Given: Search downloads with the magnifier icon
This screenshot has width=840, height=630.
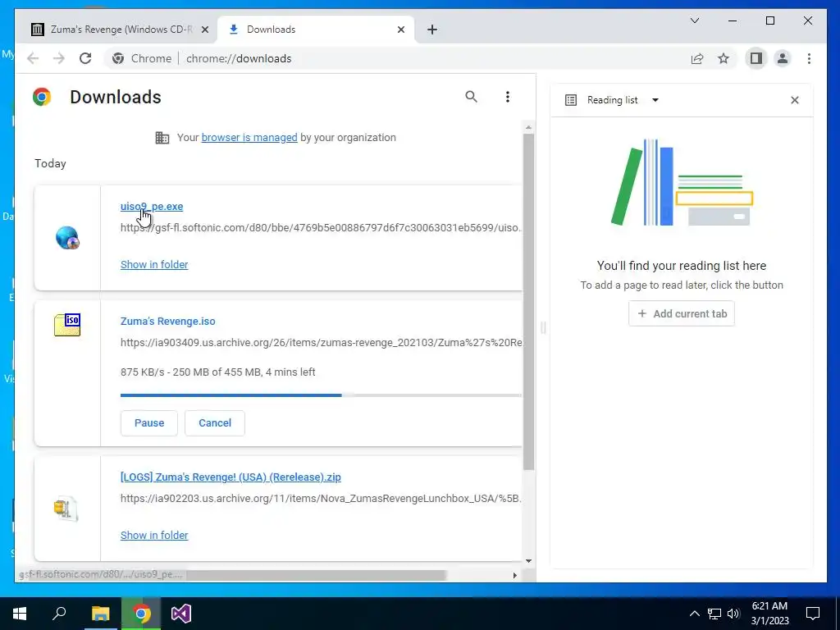Looking at the screenshot, I should [472, 97].
